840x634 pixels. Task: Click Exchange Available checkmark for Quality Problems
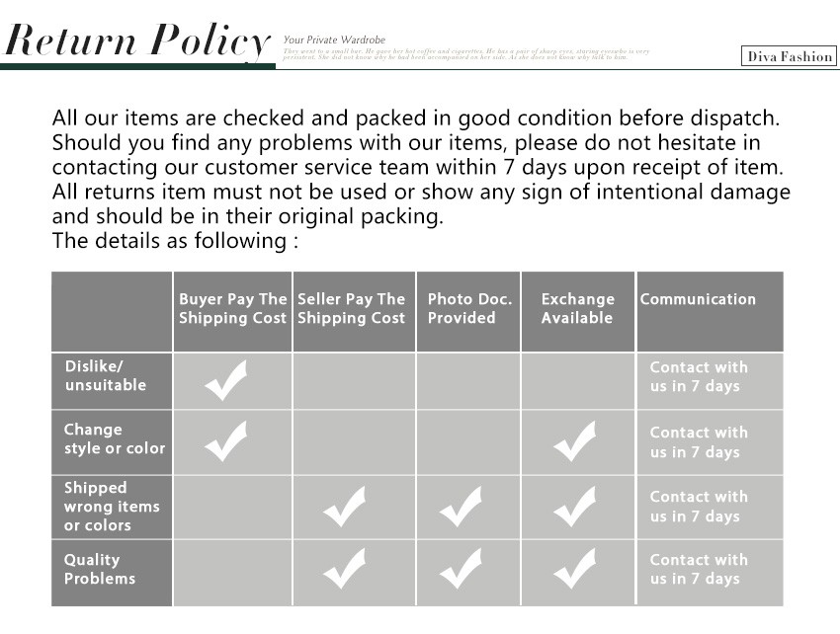point(575,570)
